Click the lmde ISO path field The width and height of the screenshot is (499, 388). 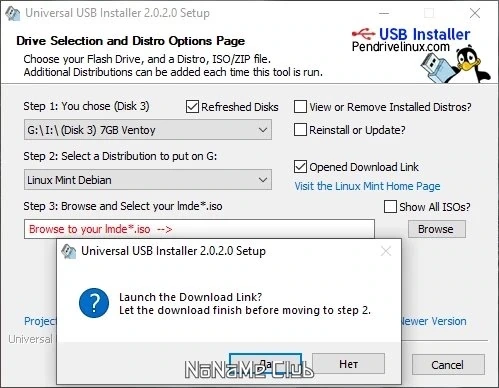[199, 229]
